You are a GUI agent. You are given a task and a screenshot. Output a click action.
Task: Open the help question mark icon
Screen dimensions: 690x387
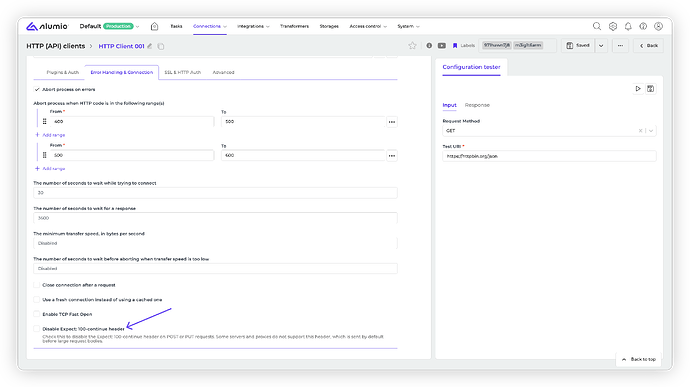click(643, 26)
